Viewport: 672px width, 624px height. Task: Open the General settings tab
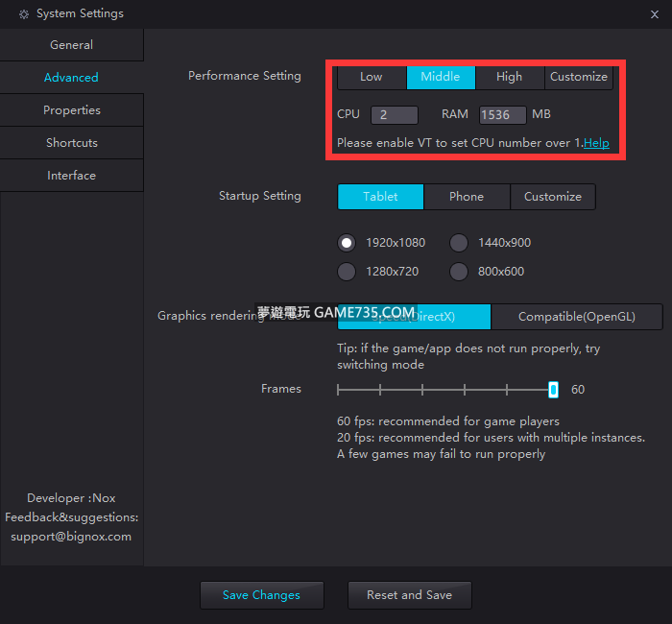click(x=72, y=45)
